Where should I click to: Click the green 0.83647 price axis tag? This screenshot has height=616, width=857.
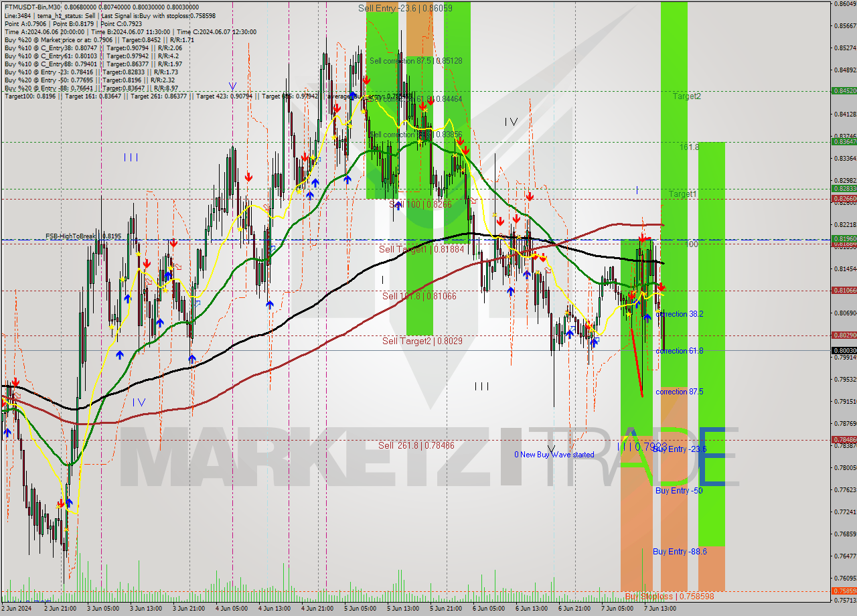click(844, 141)
